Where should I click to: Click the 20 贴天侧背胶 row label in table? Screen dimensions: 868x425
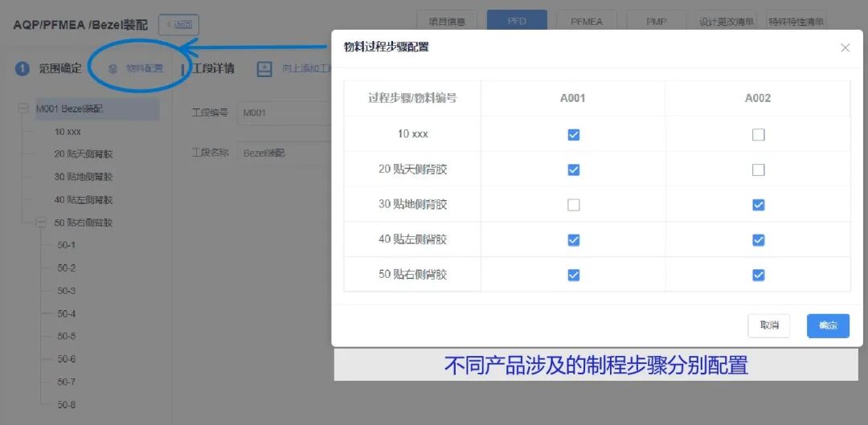[412, 170]
